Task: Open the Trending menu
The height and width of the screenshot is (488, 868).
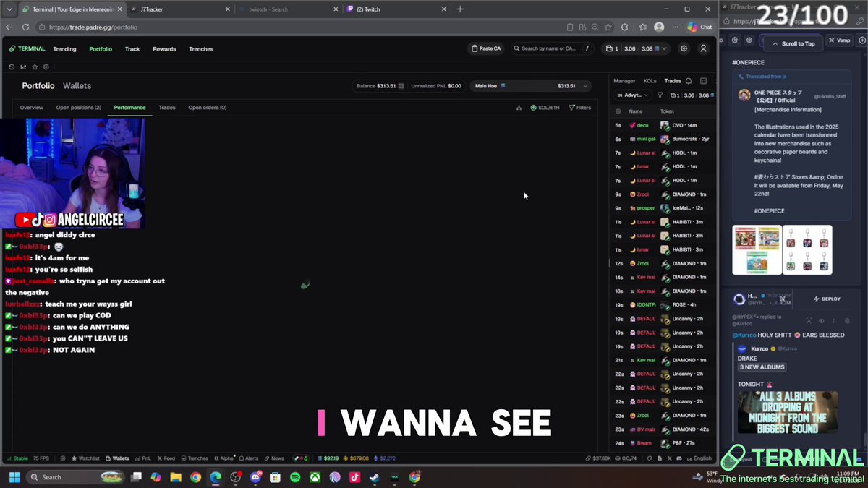Action: 64,49
